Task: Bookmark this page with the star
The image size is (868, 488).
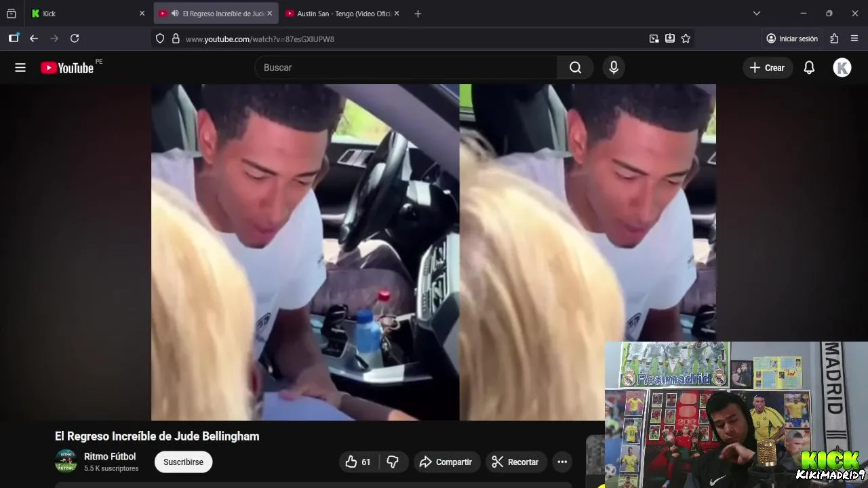Action: click(x=686, y=39)
